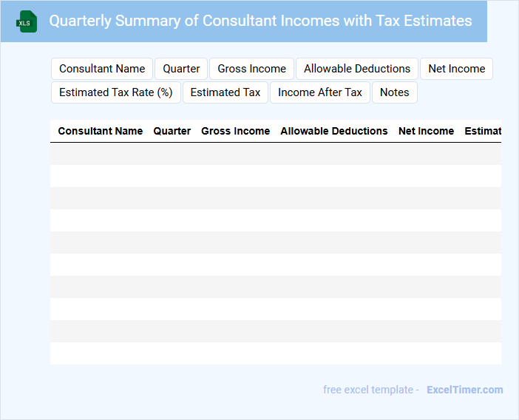Click the Quarter column header
Image resolution: width=519 pixels, height=420 pixels.
(172, 131)
